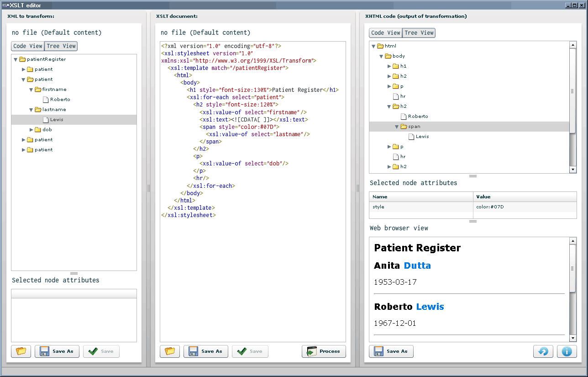
Task: Expand the h2 node below h1
Action: point(389,76)
